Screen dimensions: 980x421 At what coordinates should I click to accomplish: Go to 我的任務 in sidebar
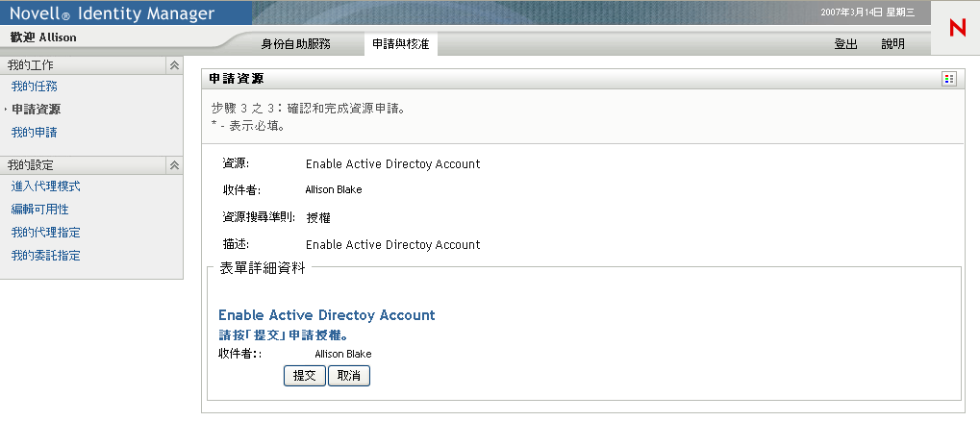(x=34, y=87)
